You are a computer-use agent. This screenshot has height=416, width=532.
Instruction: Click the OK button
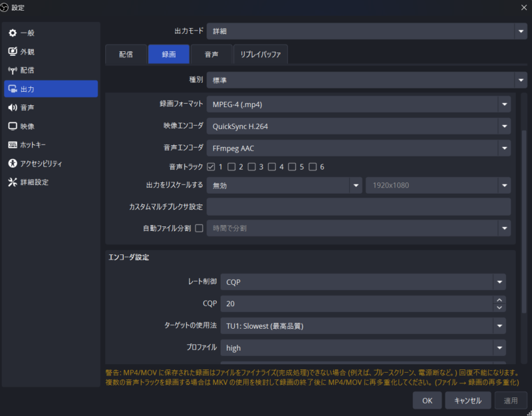427,401
